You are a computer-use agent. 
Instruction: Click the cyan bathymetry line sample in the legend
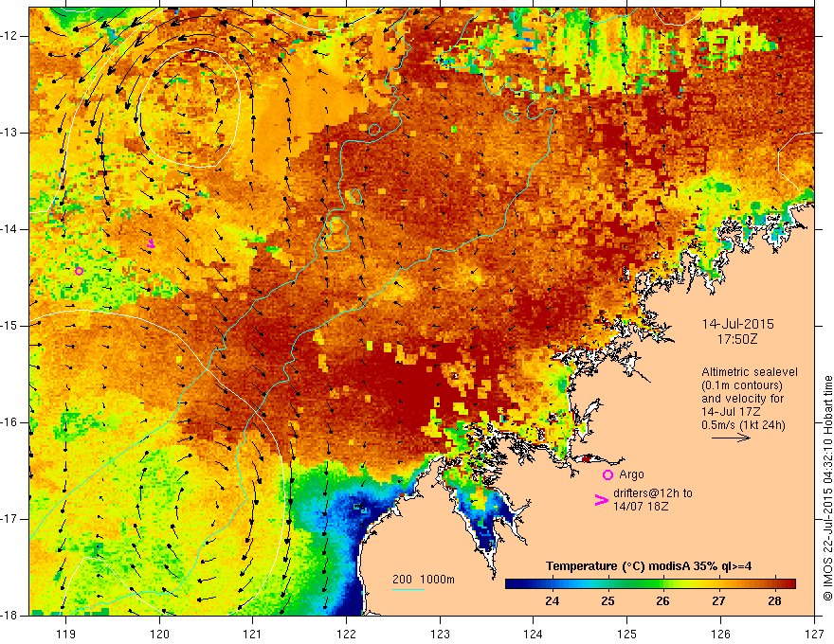[408, 589]
